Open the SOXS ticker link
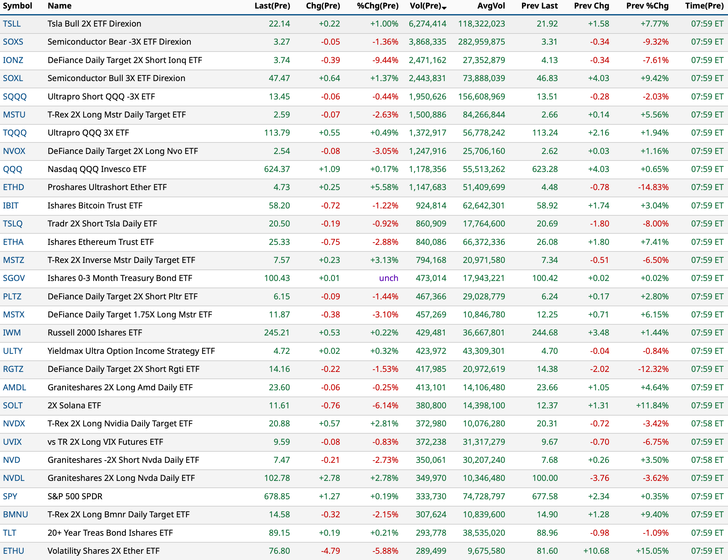 [13, 42]
